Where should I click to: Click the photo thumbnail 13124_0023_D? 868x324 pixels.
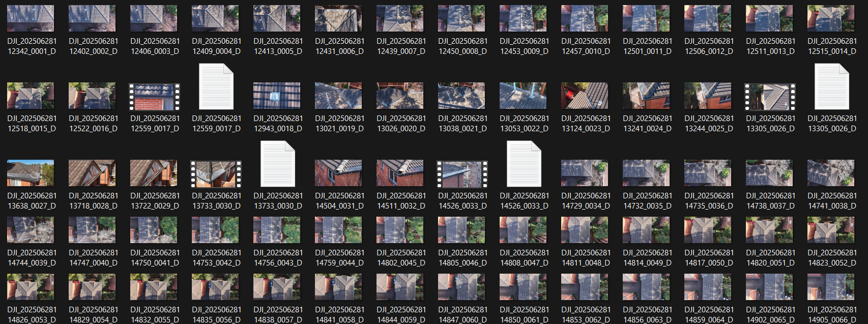[585, 96]
